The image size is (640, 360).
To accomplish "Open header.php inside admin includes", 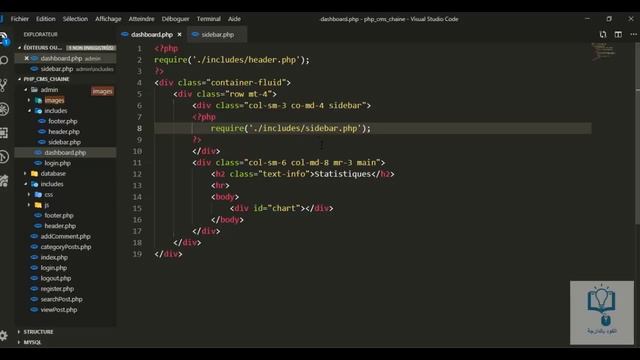I will (x=64, y=132).
